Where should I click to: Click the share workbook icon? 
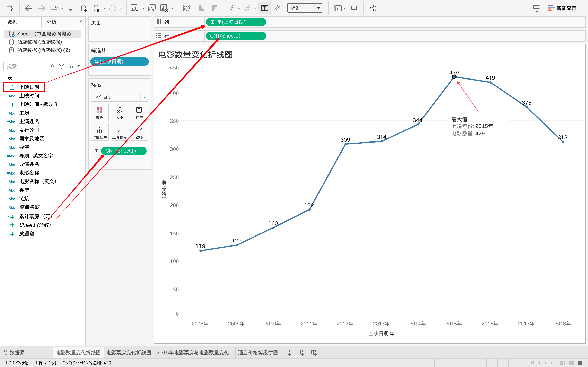(373, 8)
